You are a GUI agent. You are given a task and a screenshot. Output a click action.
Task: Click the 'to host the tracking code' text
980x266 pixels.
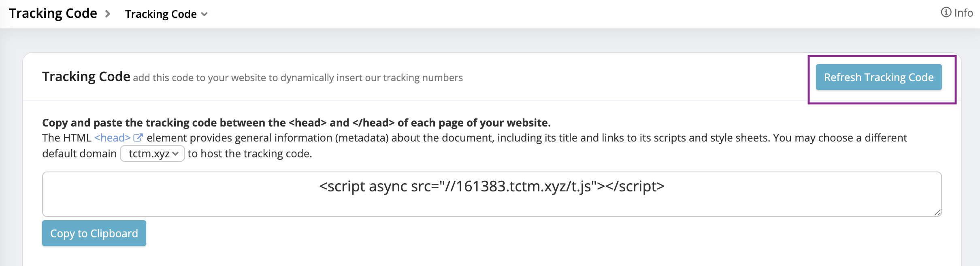[250, 154]
